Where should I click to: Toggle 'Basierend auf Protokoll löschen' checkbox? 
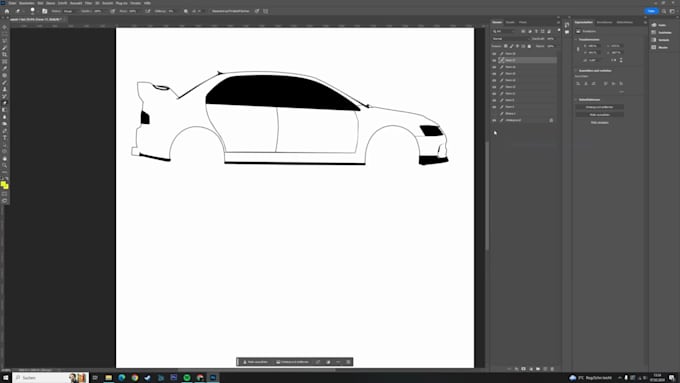230,11
